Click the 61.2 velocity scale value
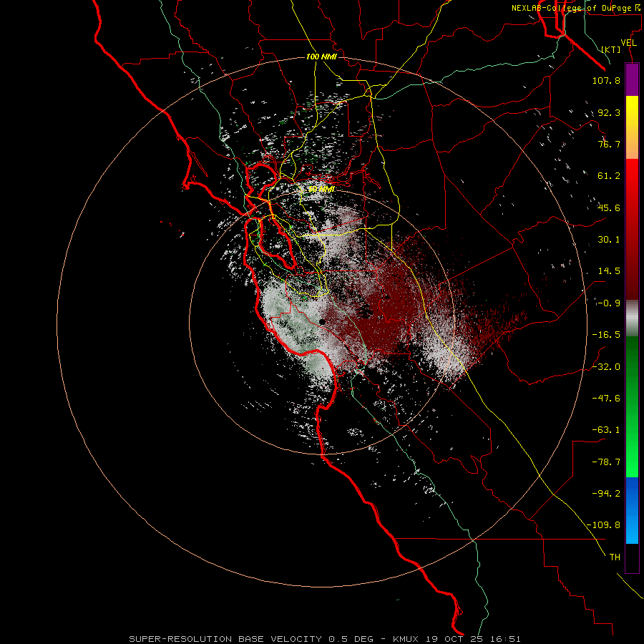 (x=609, y=176)
